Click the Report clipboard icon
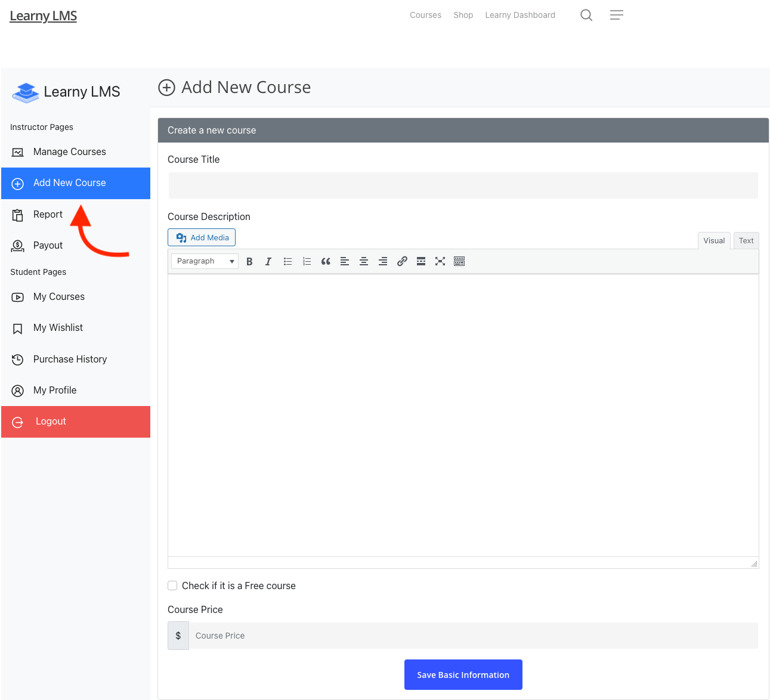 18,215
